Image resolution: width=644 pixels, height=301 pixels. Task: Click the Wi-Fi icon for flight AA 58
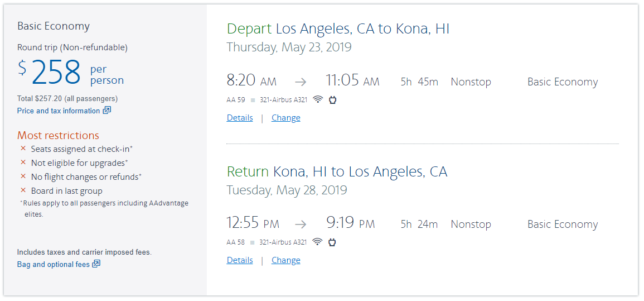point(318,242)
